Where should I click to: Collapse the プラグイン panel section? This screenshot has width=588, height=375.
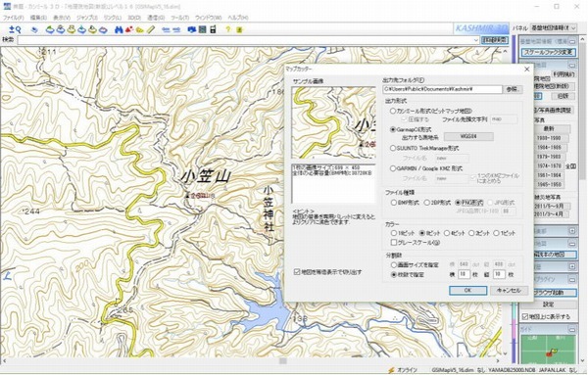point(572,279)
